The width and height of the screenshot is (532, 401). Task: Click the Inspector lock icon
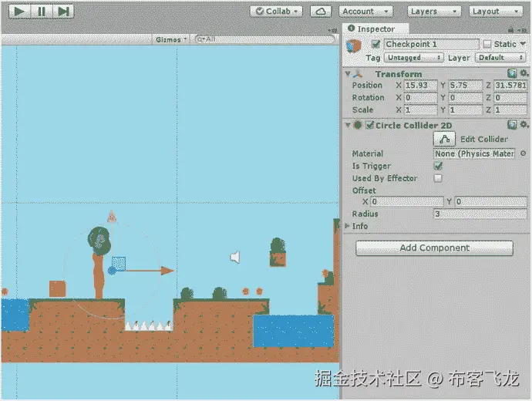coord(511,30)
